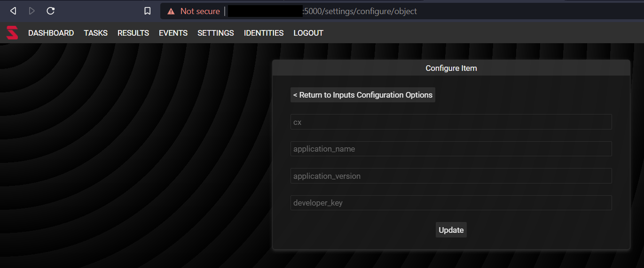Screen dimensions: 644x268
Task: Click the browser forward arrow
Action: pyautogui.click(x=31, y=11)
